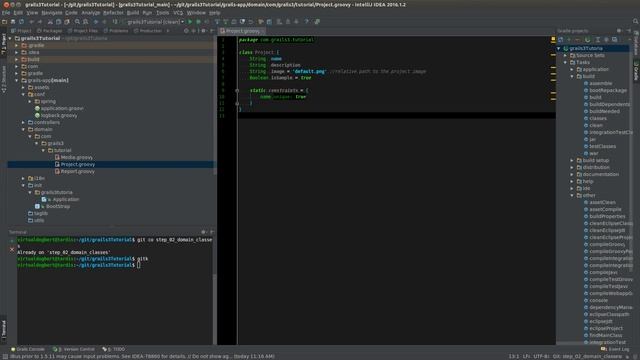Expand Source Sets in Gradle panel
Image resolution: width=640 pixels, height=360 pixels.
[x=566, y=56]
